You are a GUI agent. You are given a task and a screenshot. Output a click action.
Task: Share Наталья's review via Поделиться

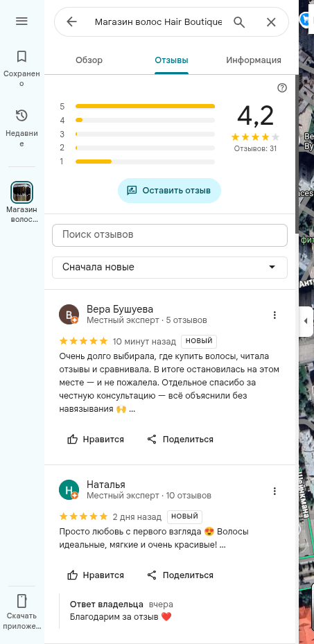tap(180, 575)
